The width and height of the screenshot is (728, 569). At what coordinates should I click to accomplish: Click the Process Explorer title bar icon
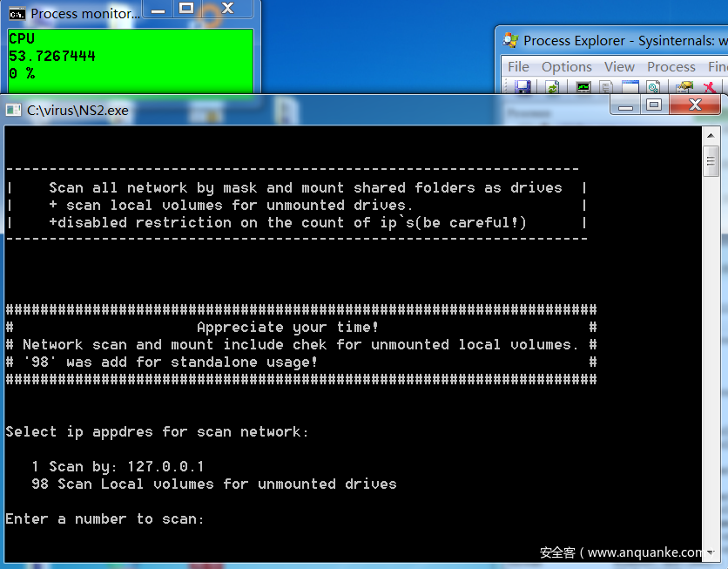coord(511,40)
